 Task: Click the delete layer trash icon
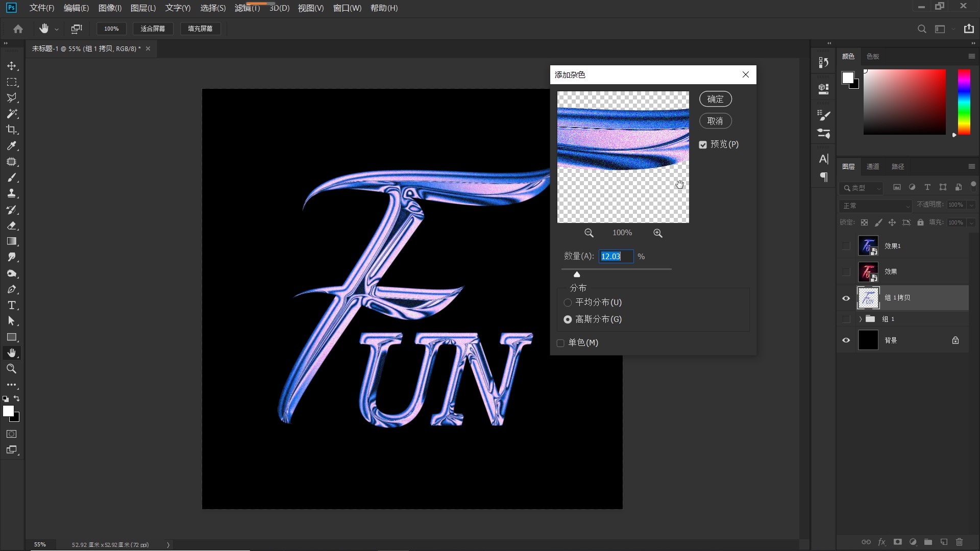pyautogui.click(x=959, y=542)
